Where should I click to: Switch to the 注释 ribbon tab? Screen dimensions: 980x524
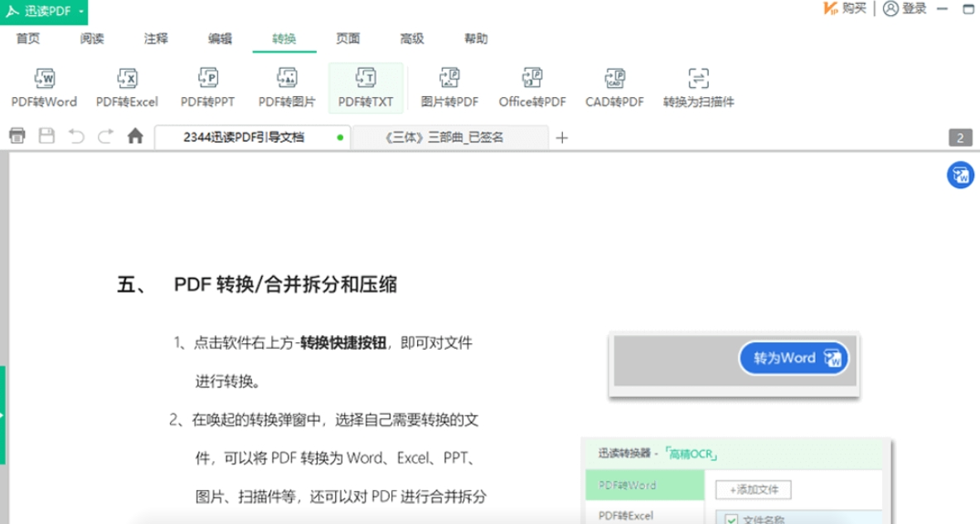[156, 39]
